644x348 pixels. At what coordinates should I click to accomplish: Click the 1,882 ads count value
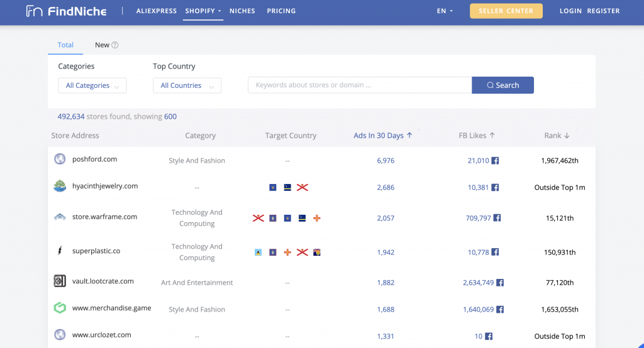[x=386, y=282]
